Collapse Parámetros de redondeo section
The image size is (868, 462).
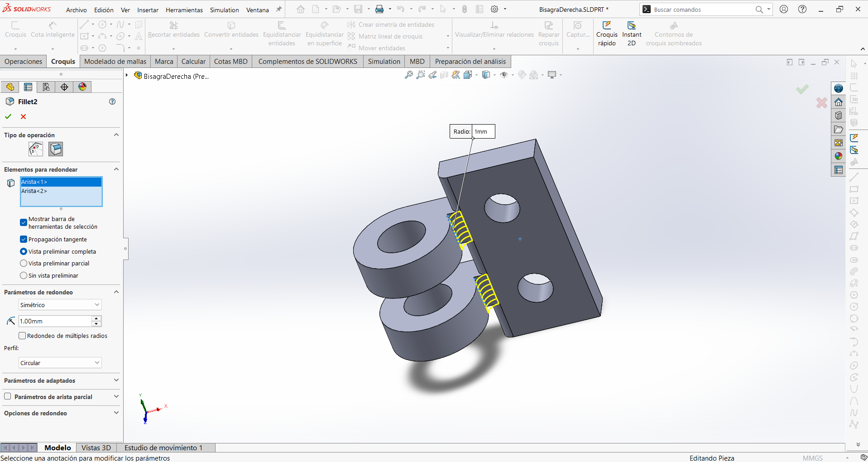point(116,292)
